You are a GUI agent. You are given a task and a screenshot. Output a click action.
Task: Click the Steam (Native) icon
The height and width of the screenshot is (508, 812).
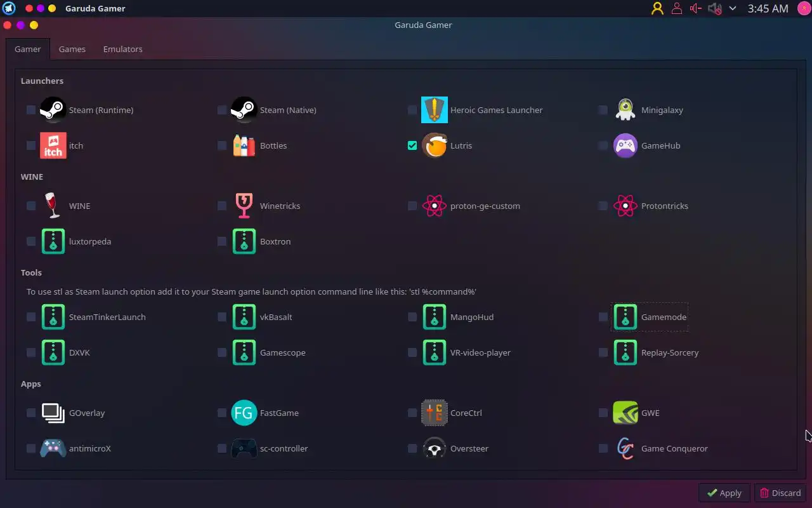(244, 110)
